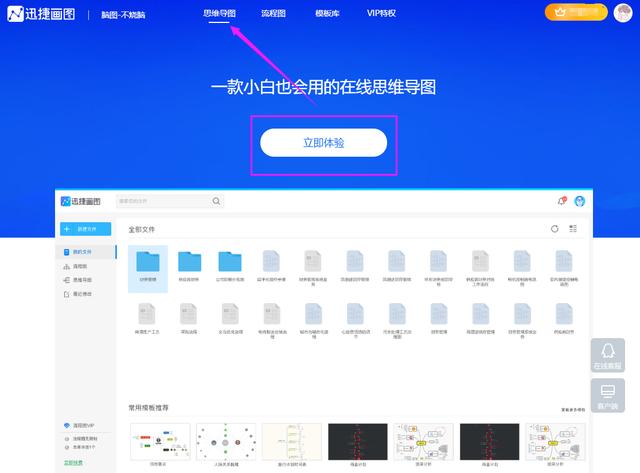
Task: Click the magnifier search icon
Action: point(216,201)
